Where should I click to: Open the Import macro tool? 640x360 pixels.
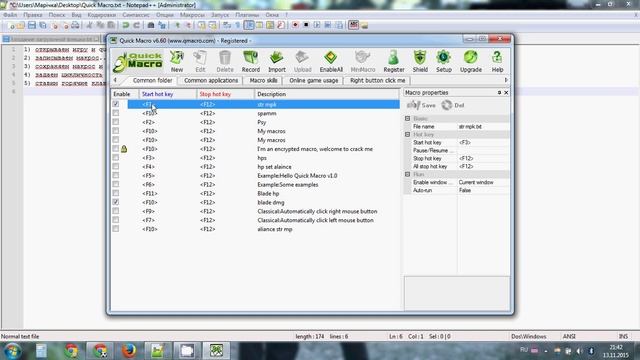tap(277, 62)
